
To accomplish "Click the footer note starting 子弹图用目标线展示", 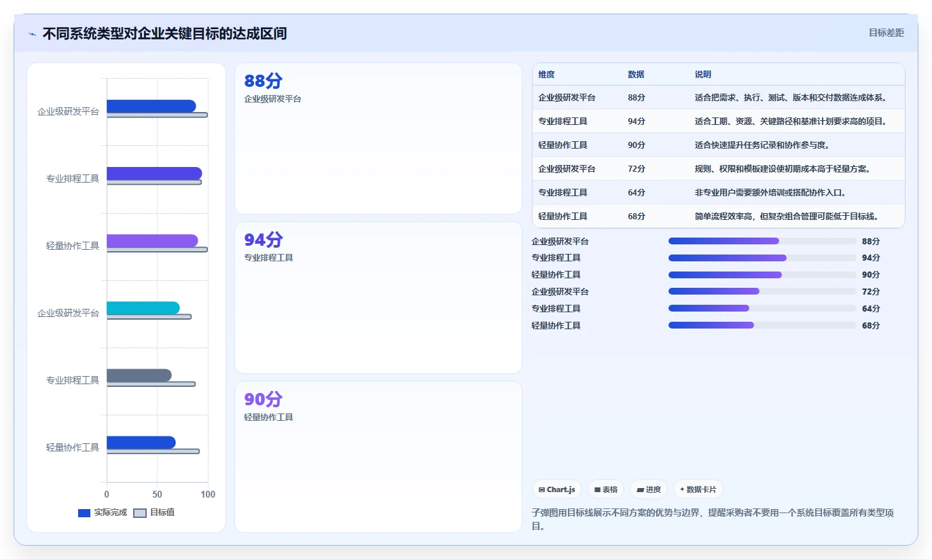I will point(713,519).
